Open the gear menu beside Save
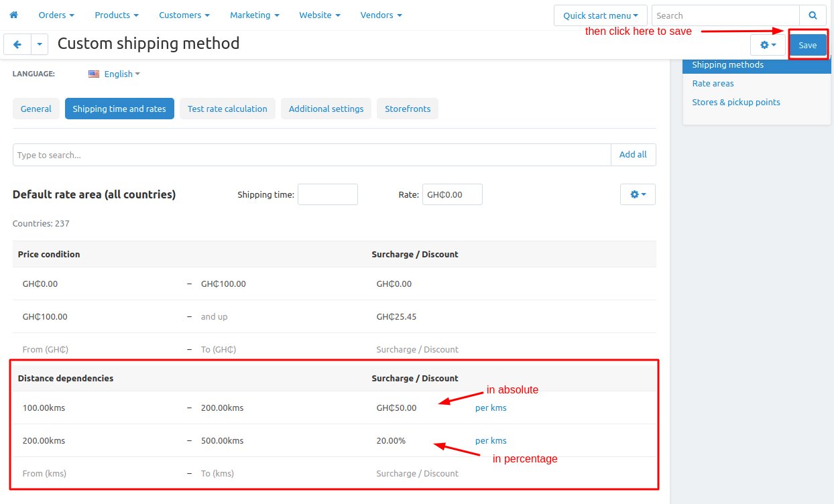The height and width of the screenshot is (504, 834). [x=768, y=45]
